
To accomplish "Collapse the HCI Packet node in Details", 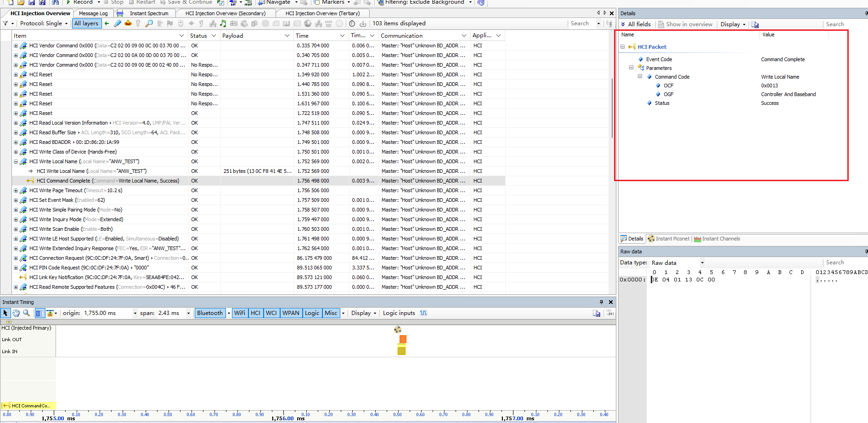I will [623, 47].
